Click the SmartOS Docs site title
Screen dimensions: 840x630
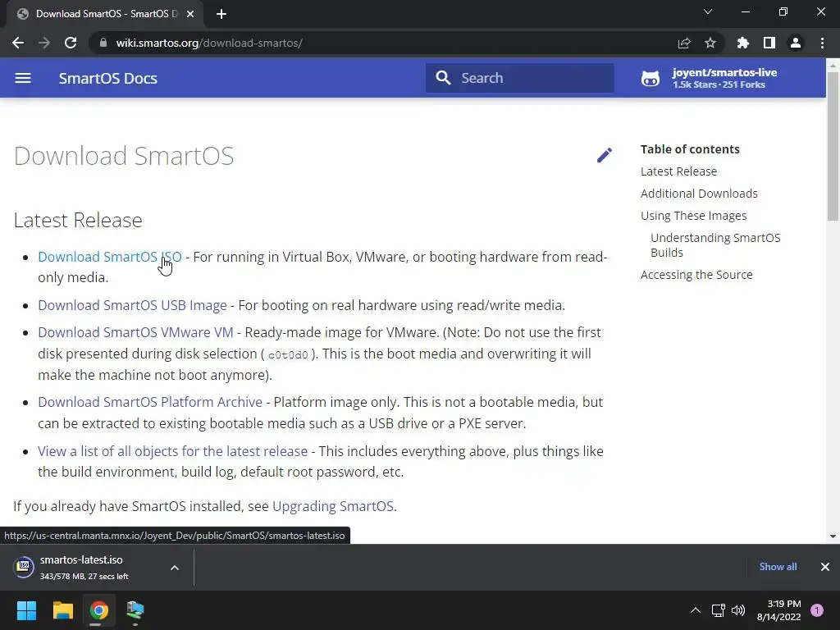pyautogui.click(x=108, y=78)
